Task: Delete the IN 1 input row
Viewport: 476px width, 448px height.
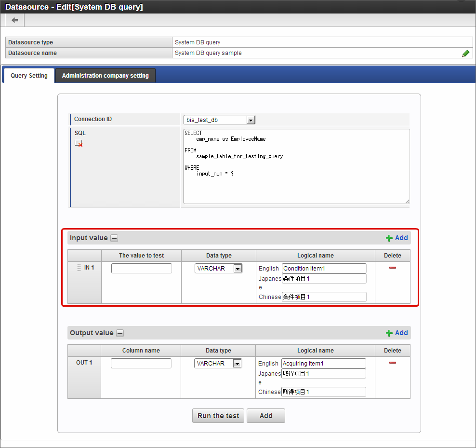Action: 393,268
